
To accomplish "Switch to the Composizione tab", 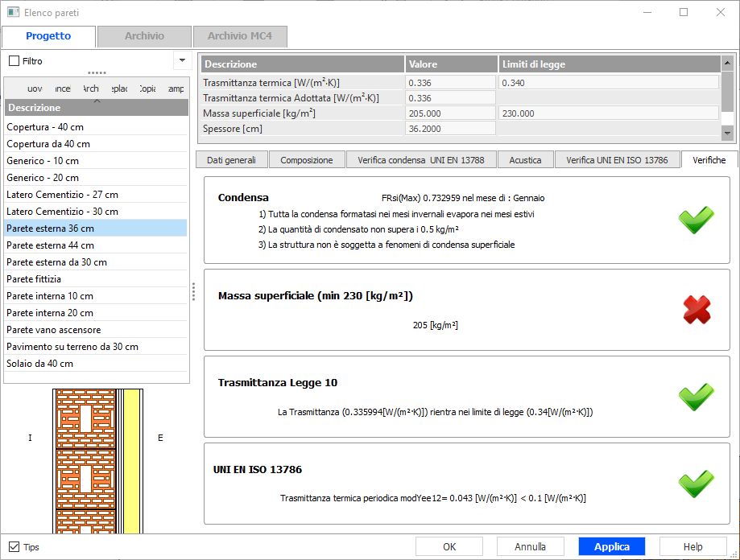I will click(x=306, y=160).
